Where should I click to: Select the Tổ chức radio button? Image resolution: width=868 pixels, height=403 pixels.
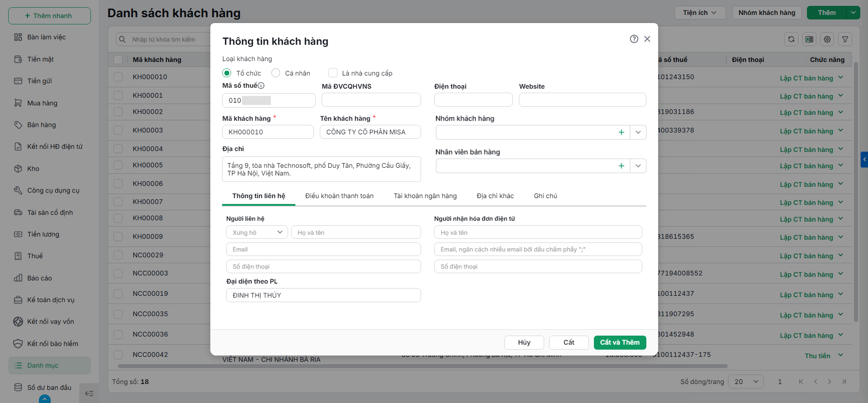[x=227, y=73]
